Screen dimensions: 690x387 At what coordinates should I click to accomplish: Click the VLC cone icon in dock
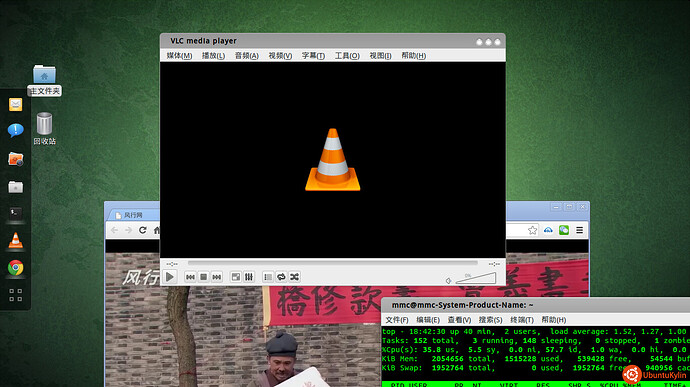(x=15, y=240)
